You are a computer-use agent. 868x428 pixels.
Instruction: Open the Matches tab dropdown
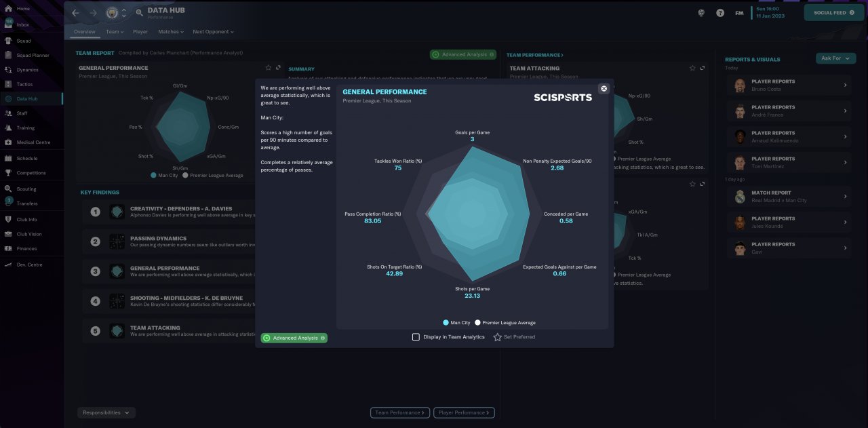coord(170,32)
